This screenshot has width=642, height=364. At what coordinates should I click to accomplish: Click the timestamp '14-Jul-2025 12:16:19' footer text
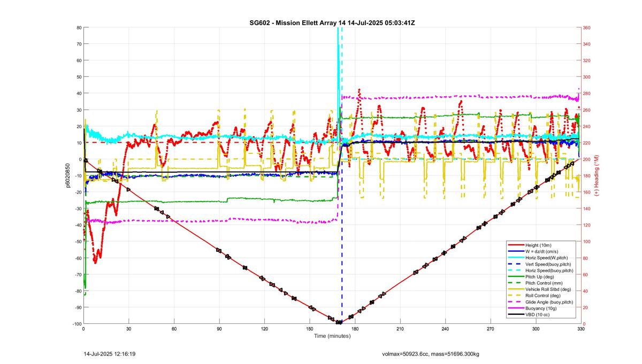click(x=110, y=354)
